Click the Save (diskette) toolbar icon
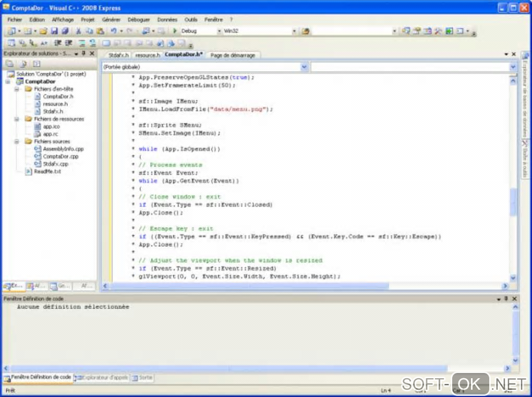 coord(54,31)
